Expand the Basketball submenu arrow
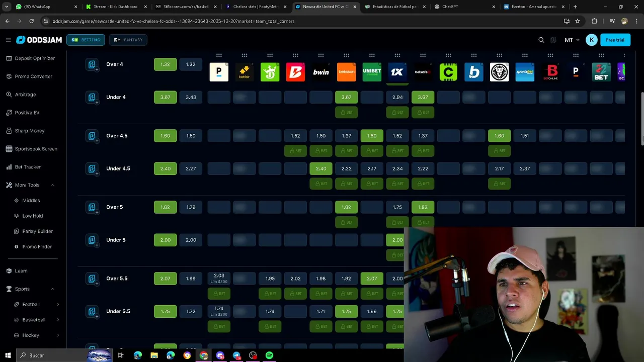Image resolution: width=644 pixels, height=362 pixels. (x=58, y=320)
